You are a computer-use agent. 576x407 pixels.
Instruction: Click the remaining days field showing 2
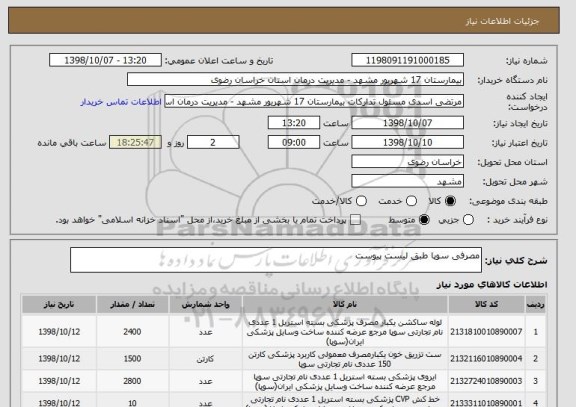(x=213, y=142)
